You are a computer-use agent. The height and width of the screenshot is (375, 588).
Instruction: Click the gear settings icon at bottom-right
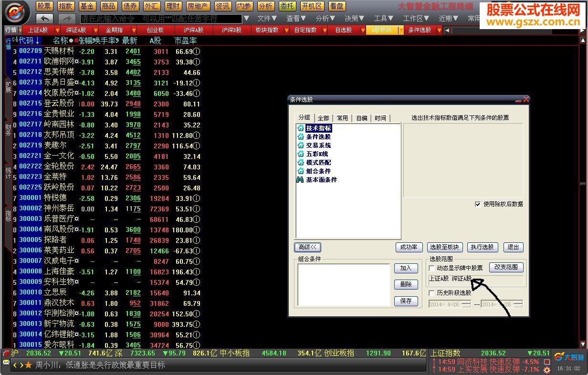coord(547,370)
